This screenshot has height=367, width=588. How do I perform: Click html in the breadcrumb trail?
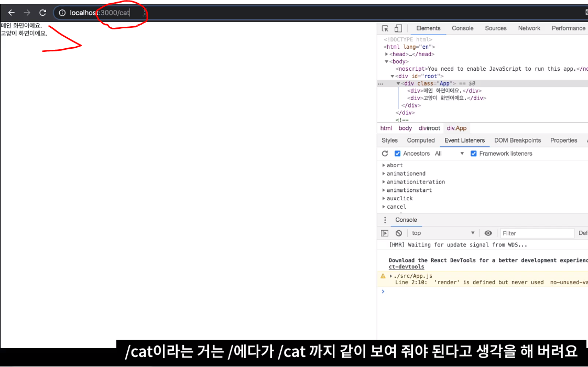pos(386,128)
